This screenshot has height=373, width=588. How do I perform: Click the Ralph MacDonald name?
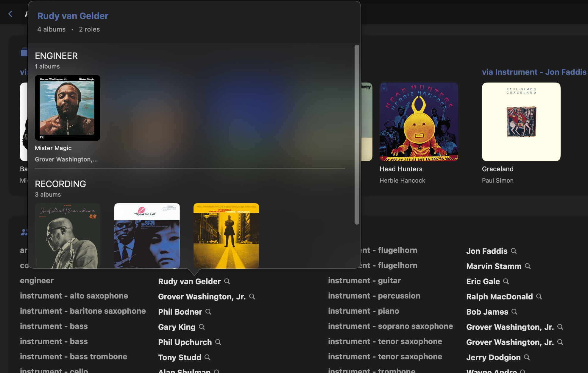[500, 296]
